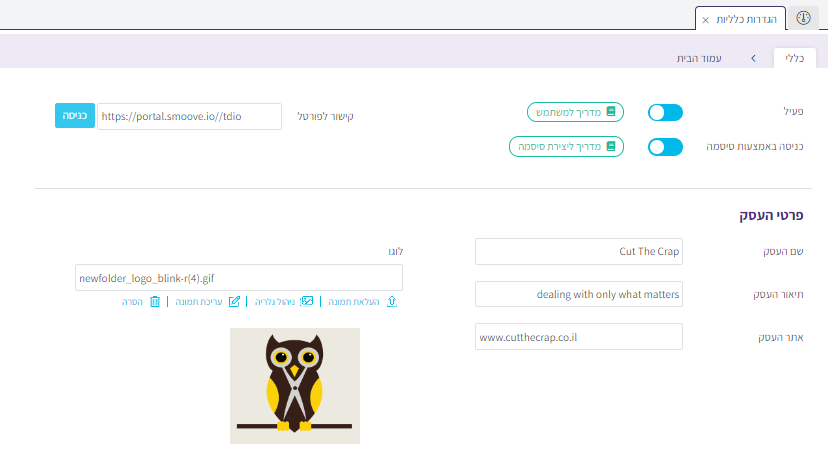The image size is (828, 458).
Task: Click the business website field www.cutthecrap.co.il
Action: [x=578, y=337]
